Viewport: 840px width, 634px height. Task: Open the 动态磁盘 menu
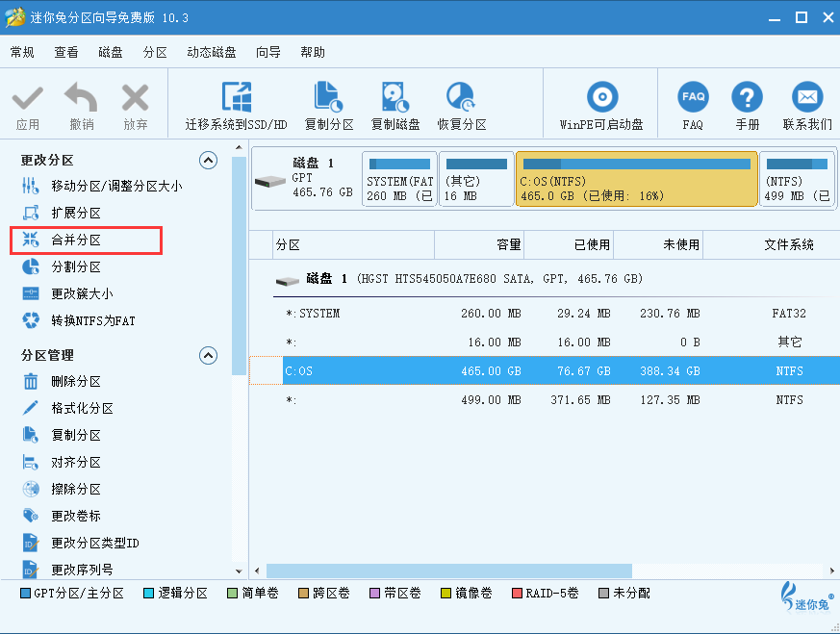tap(212, 52)
